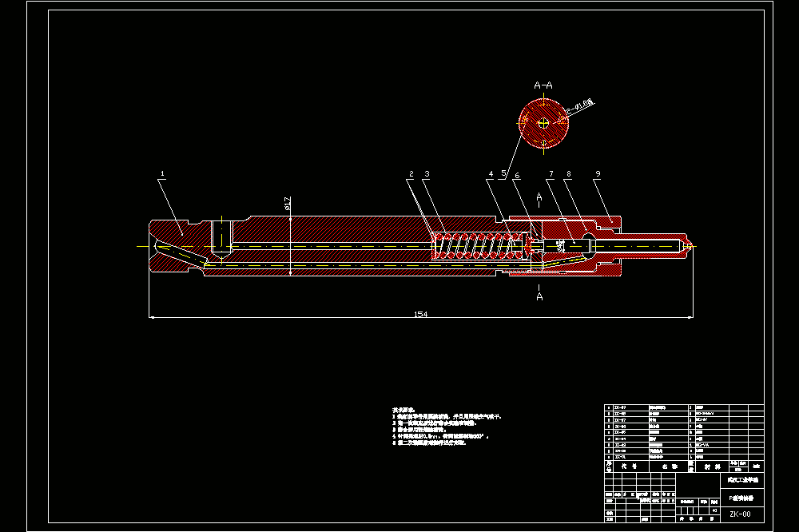Select the coil spring in the assembly
Image resolution: width=799 pixels, height=532 pixels.
point(478,246)
